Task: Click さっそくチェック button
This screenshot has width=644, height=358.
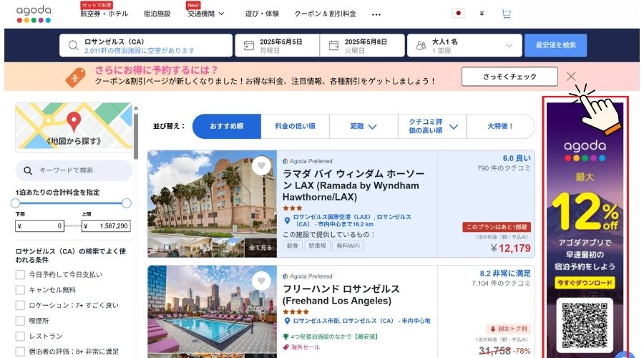Action: (x=509, y=77)
